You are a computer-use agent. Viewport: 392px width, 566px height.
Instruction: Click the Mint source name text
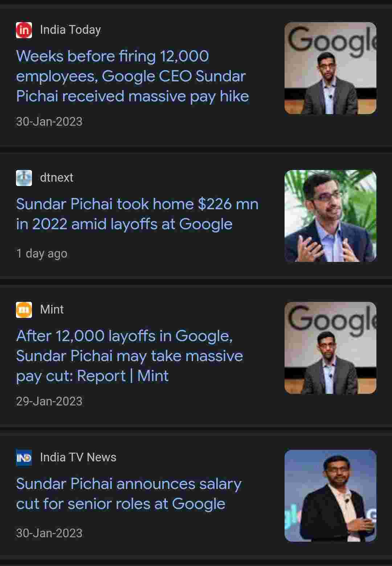(x=52, y=310)
